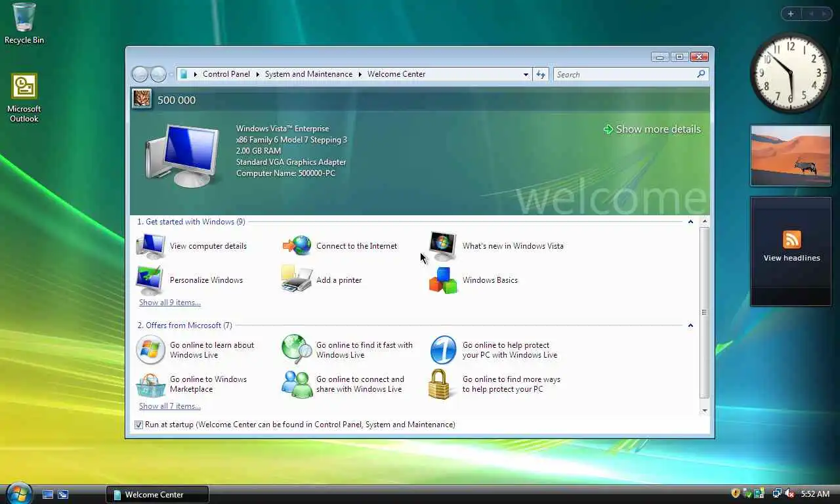Click View headlines in the feed gadget
The width and height of the screenshot is (840, 504).
coord(791,258)
